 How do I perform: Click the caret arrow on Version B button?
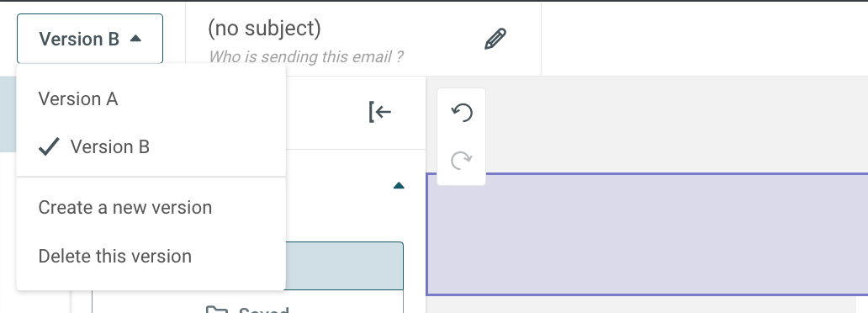tap(135, 38)
